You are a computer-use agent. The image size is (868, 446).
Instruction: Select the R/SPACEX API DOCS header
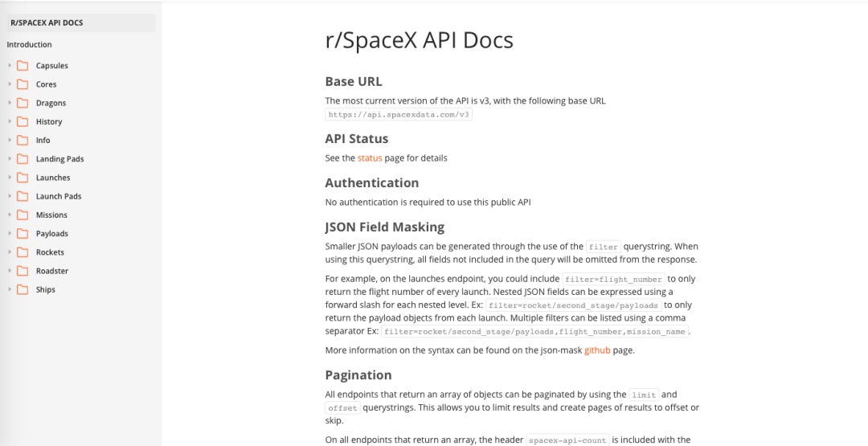click(81, 23)
